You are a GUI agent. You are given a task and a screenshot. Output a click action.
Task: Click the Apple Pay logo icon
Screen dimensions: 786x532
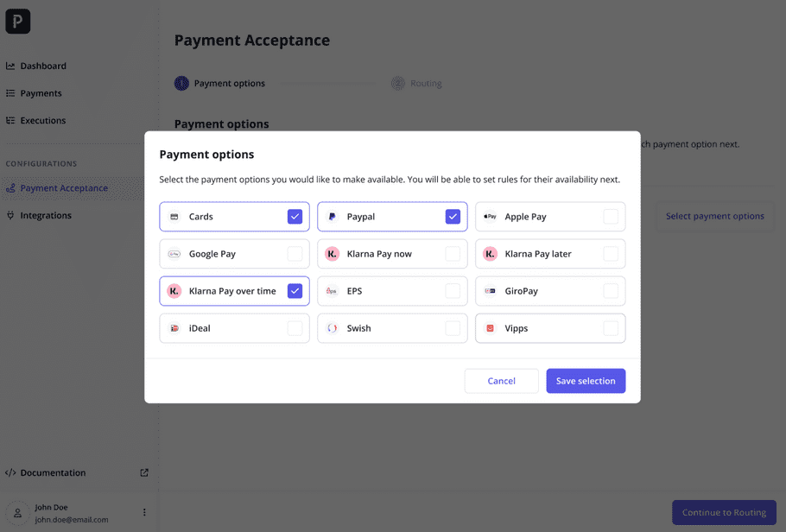click(x=490, y=217)
